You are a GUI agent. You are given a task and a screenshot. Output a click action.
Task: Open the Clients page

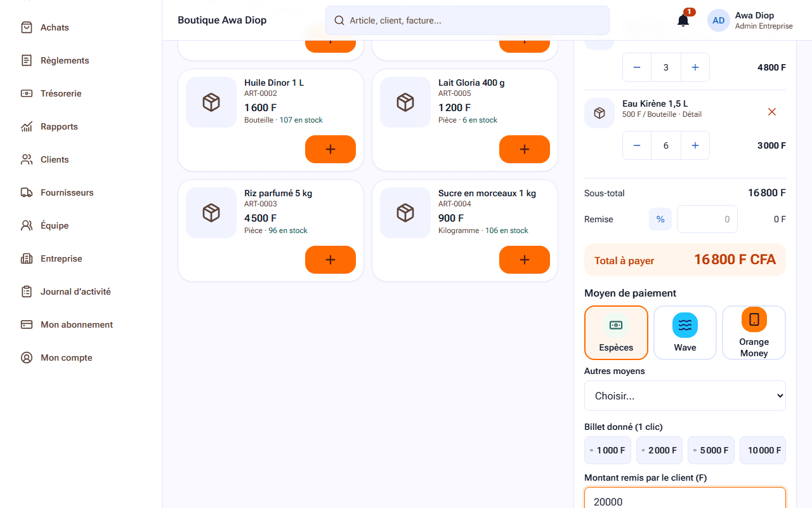click(81, 159)
